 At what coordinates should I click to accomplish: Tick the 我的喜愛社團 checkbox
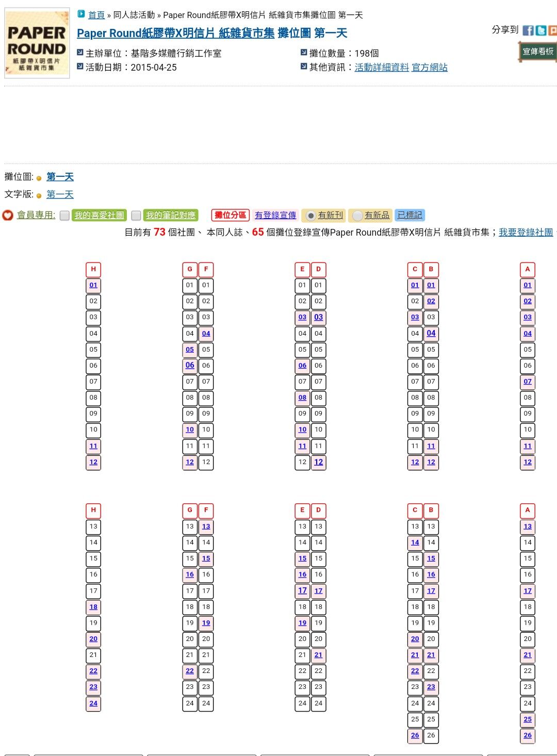click(64, 216)
